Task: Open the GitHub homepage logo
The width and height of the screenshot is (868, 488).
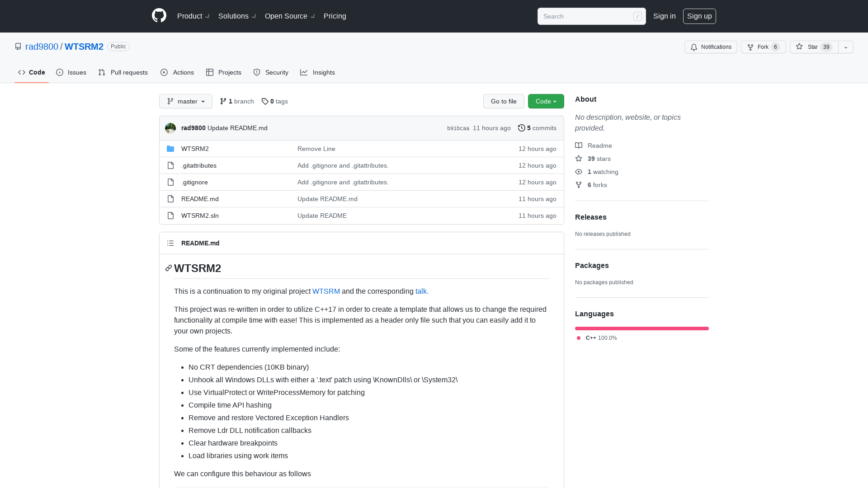Action: point(159,16)
